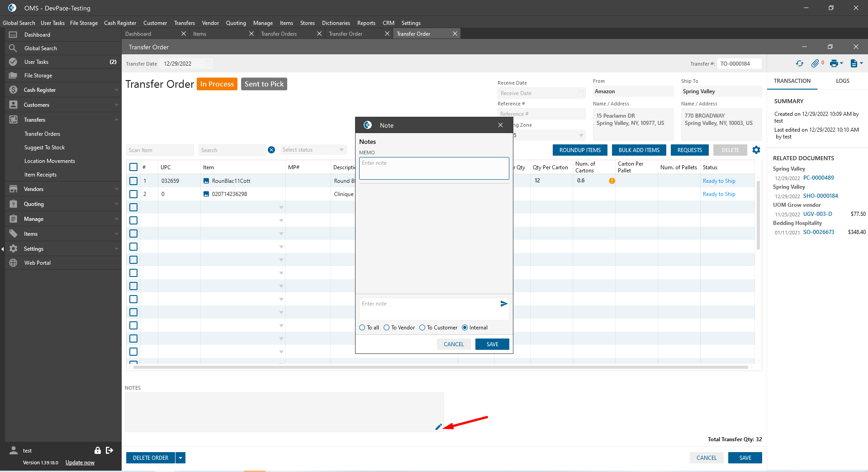This screenshot has height=472, width=868.
Task: Open related document PC-0000489 link
Action: click(x=818, y=178)
